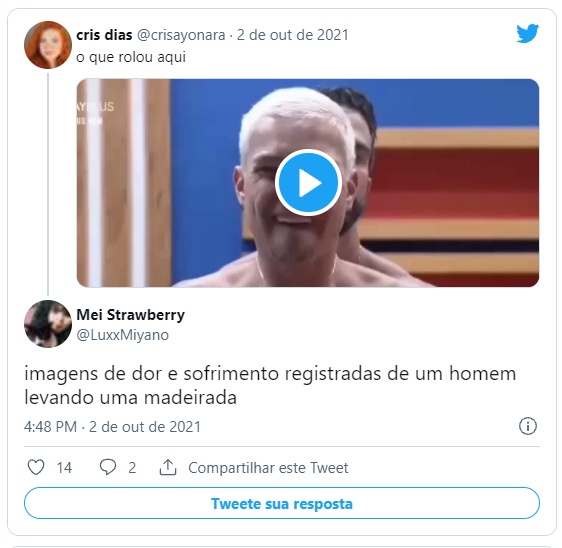Screen dimensions: 562x548
Task: Click the cris dias display name
Action: (x=104, y=35)
